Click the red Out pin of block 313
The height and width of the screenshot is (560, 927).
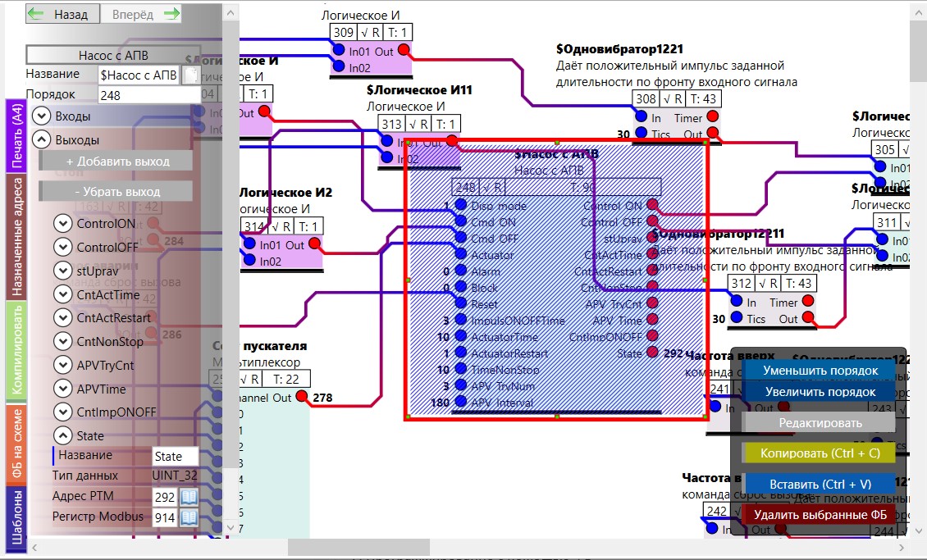451,142
